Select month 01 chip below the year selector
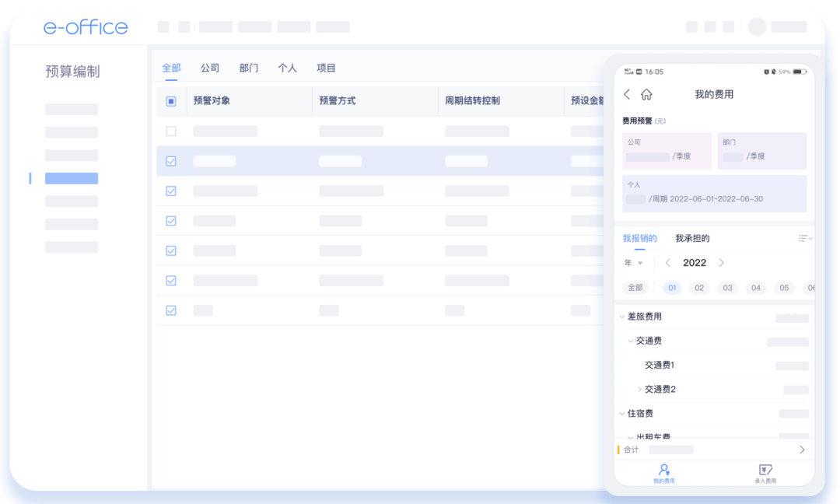840x504 pixels. click(671, 288)
